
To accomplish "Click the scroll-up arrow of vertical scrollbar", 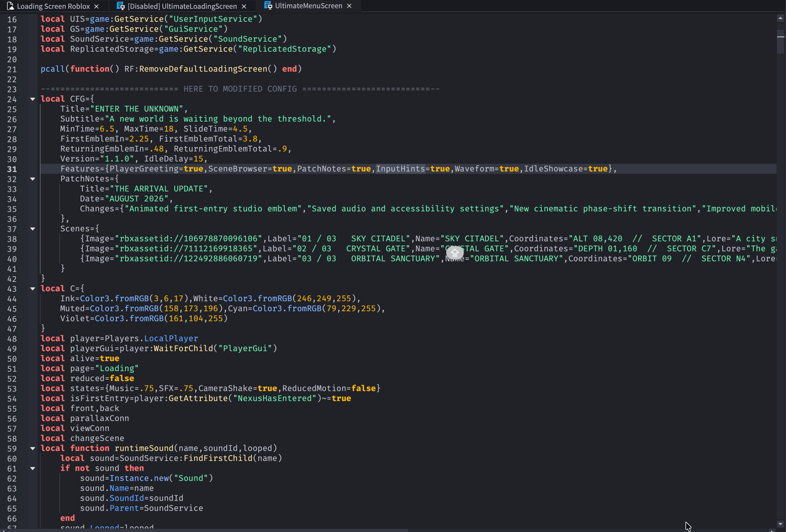I will click(x=780, y=18).
